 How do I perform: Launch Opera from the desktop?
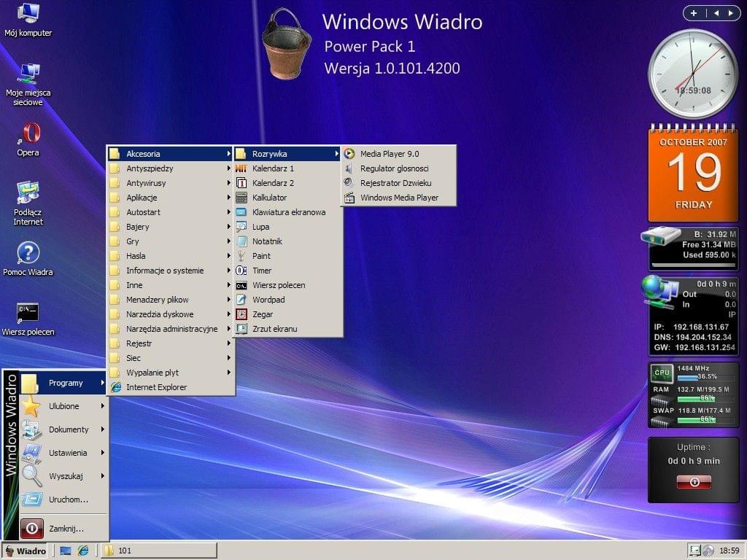pyautogui.click(x=28, y=139)
